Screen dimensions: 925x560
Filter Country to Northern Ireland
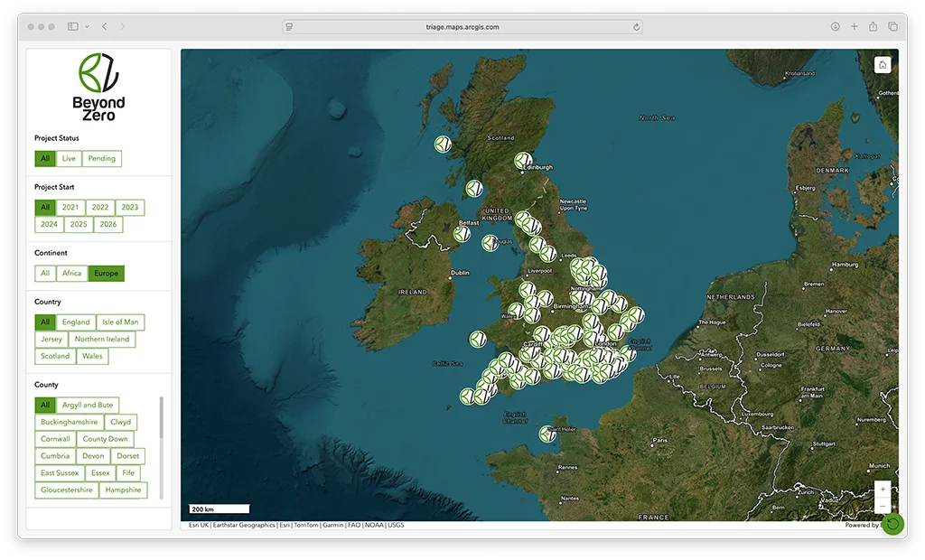102,340
